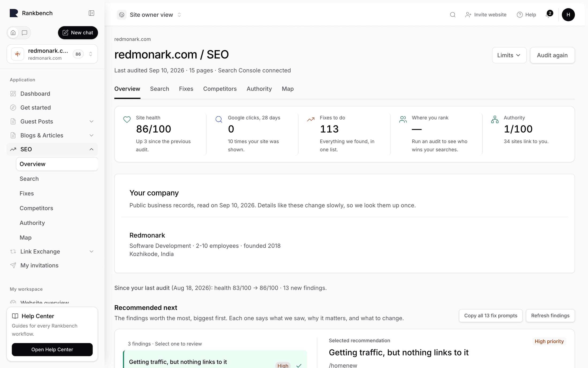Click the redmonark site favicon
The width and height of the screenshot is (588, 368).
tap(18, 54)
